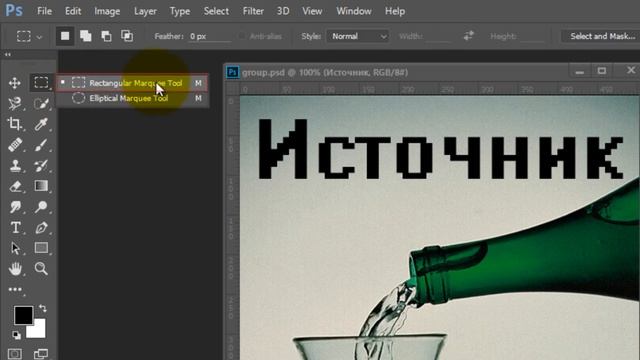
Task: Open the Layer menu
Action: pyautogui.click(x=145, y=11)
